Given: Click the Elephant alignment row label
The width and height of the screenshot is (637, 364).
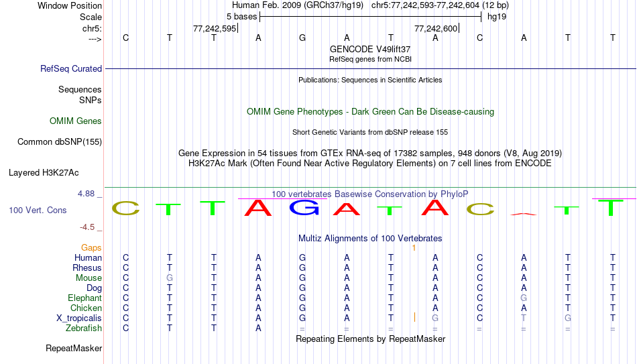Looking at the screenshot, I should (84, 298).
